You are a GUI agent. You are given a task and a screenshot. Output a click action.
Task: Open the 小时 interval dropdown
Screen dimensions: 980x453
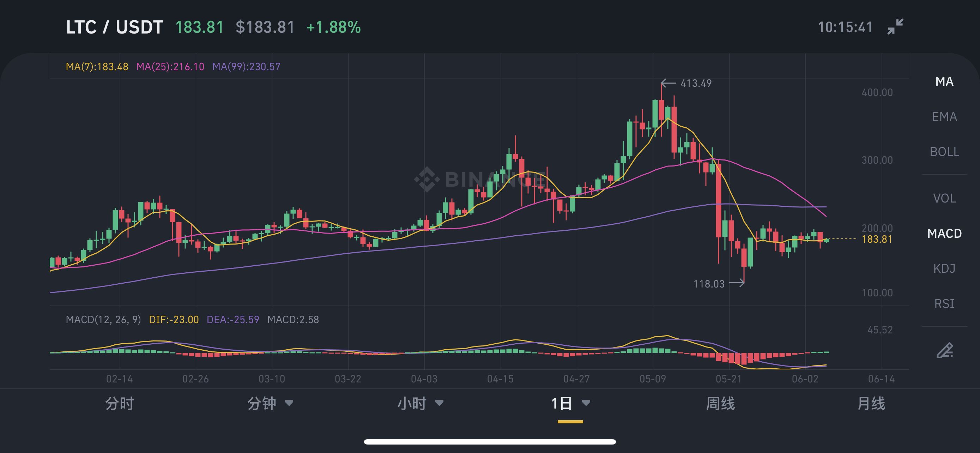[420, 403]
